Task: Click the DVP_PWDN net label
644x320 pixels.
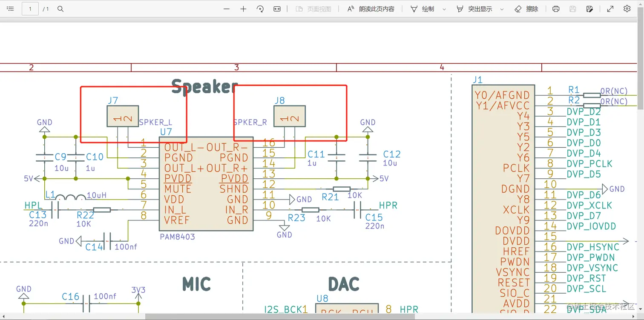Action: click(x=590, y=257)
